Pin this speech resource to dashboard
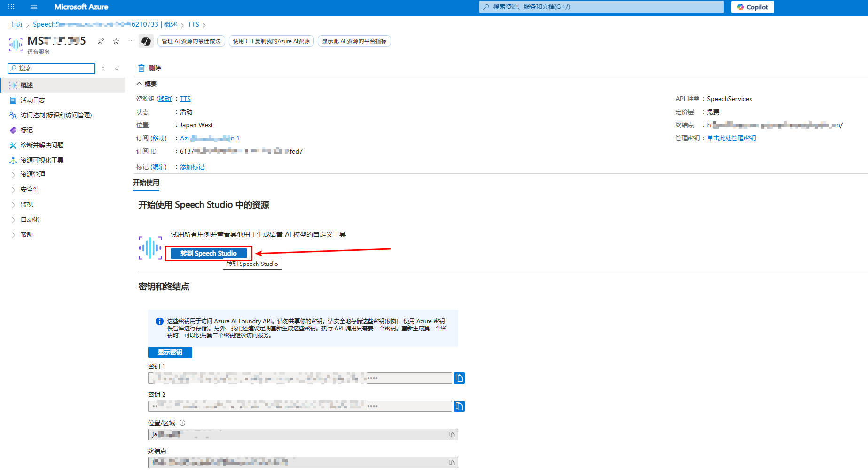The width and height of the screenshot is (868, 473). pyautogui.click(x=101, y=41)
